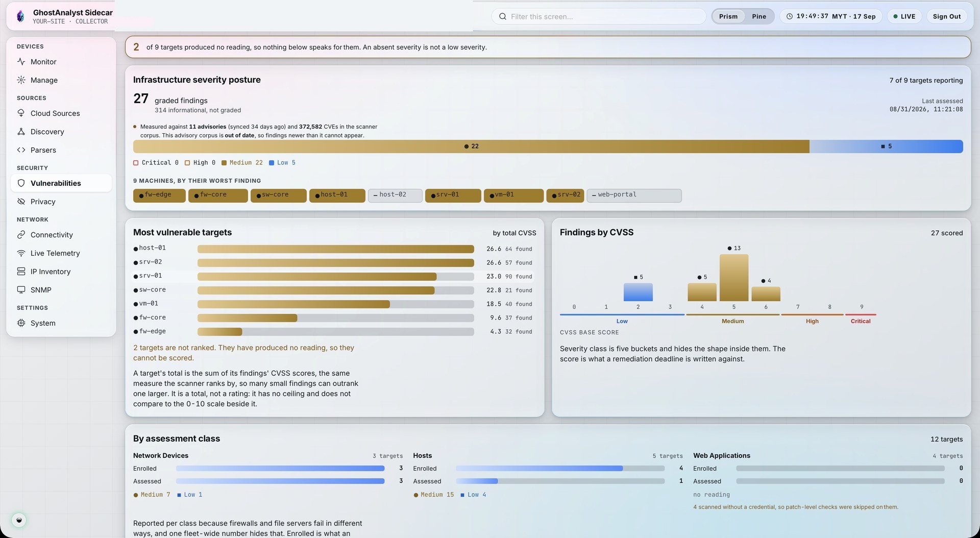Click the Hosts Enrolled progress bar
This screenshot has height=538, width=980.
coord(560,469)
